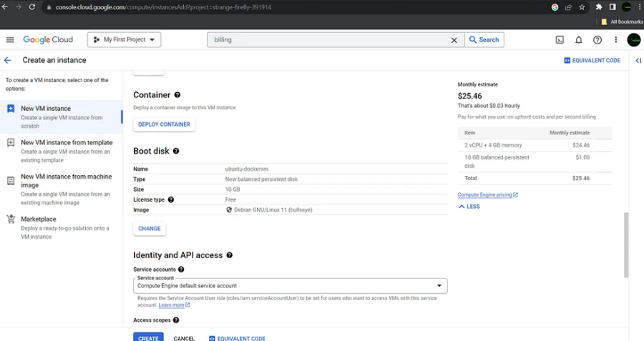Open the main navigation hamburger menu
This screenshot has height=341, width=644.
coord(10,40)
